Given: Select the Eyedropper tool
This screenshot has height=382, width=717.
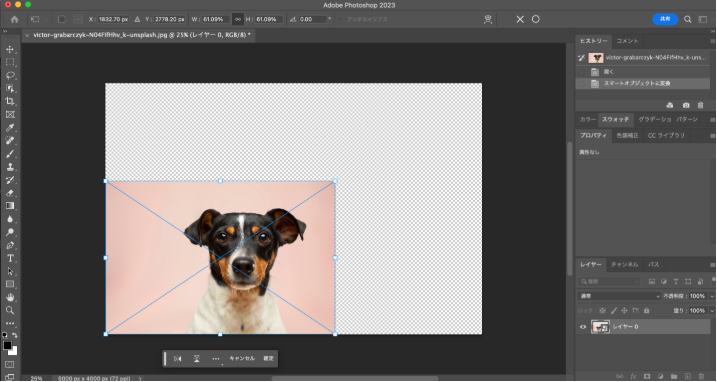Looking at the screenshot, I should [10, 128].
